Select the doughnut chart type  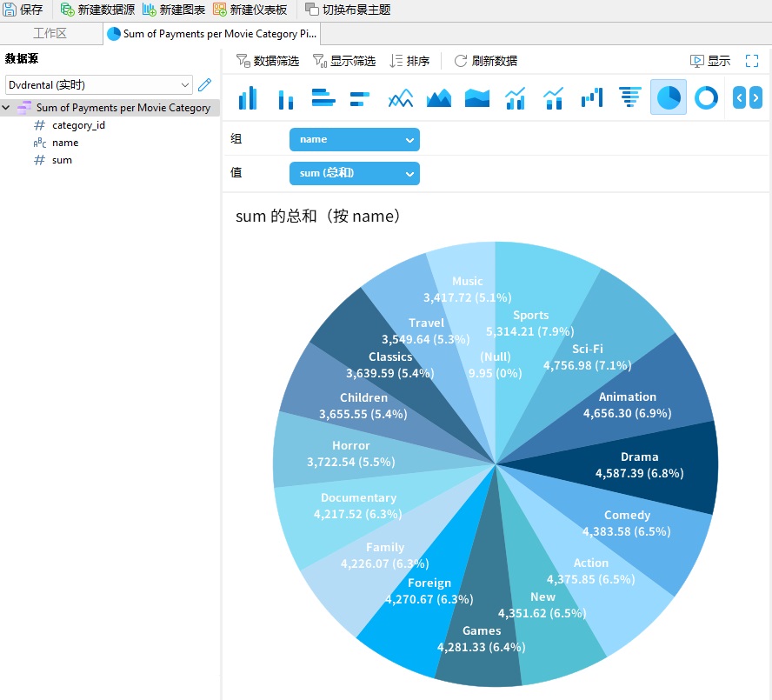tap(706, 97)
